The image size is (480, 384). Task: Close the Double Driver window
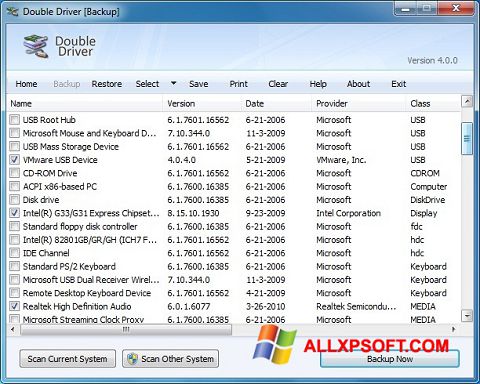[456, 9]
